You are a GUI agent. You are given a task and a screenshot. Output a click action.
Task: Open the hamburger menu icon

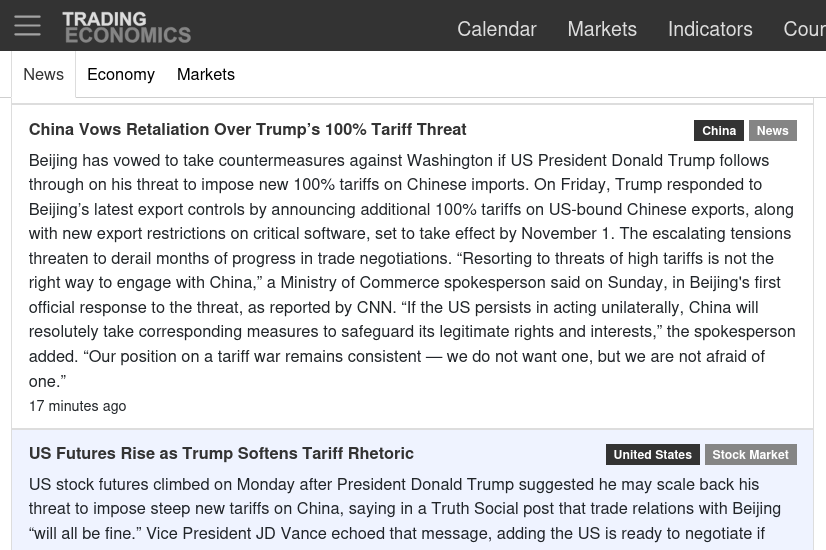point(27,25)
